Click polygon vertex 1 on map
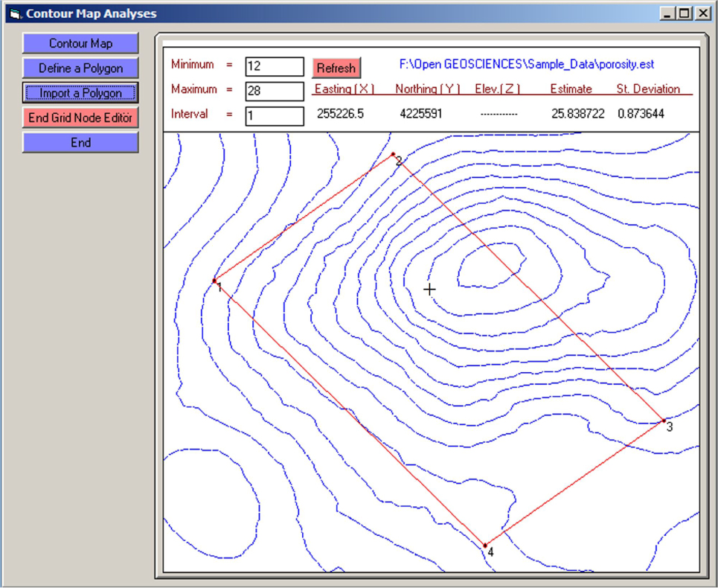This screenshot has width=718, height=588. tap(214, 281)
